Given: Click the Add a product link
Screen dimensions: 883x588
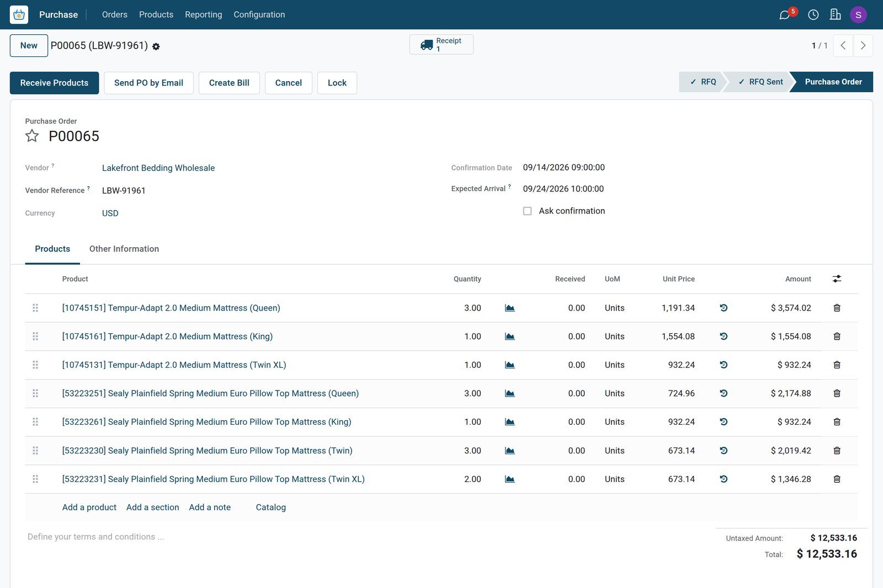Looking at the screenshot, I should click(x=89, y=507).
